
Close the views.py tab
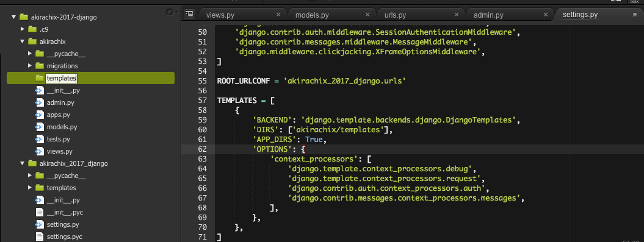coord(278,15)
